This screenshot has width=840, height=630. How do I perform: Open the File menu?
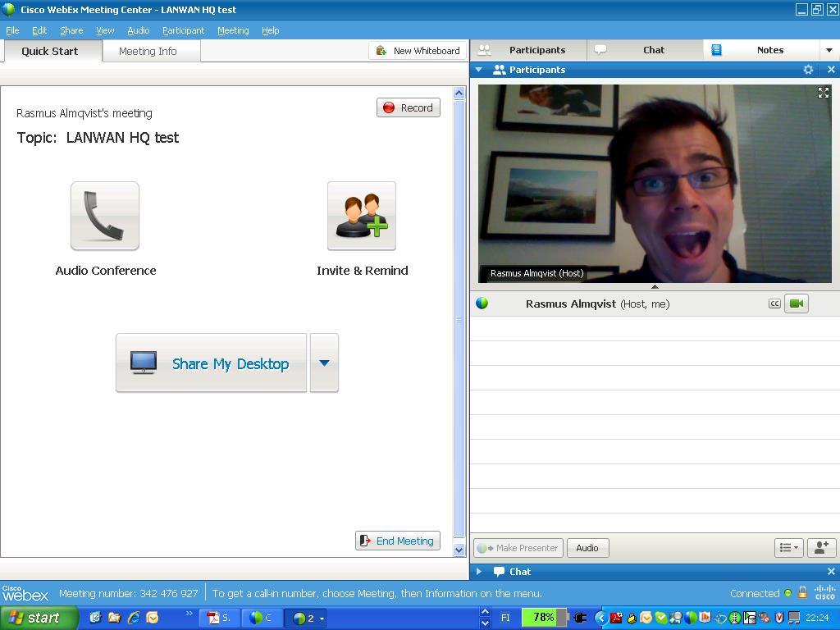pyautogui.click(x=12, y=30)
